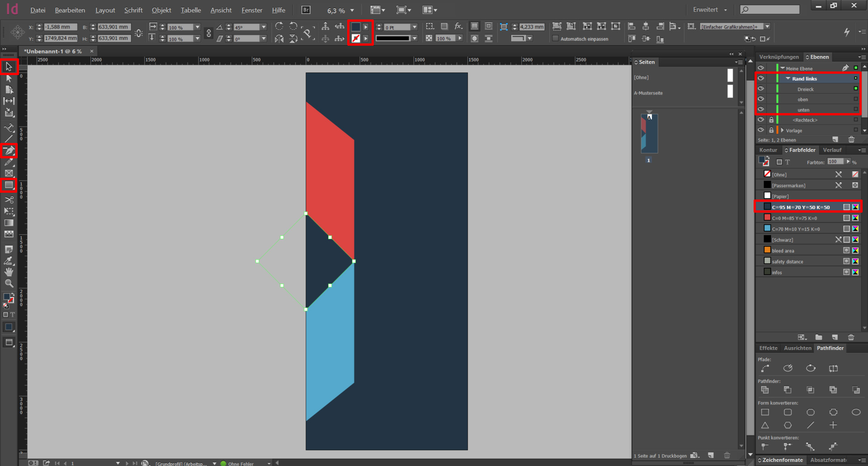Open the Erweitert workspace dropdown
The image size is (868, 466).
(710, 10)
